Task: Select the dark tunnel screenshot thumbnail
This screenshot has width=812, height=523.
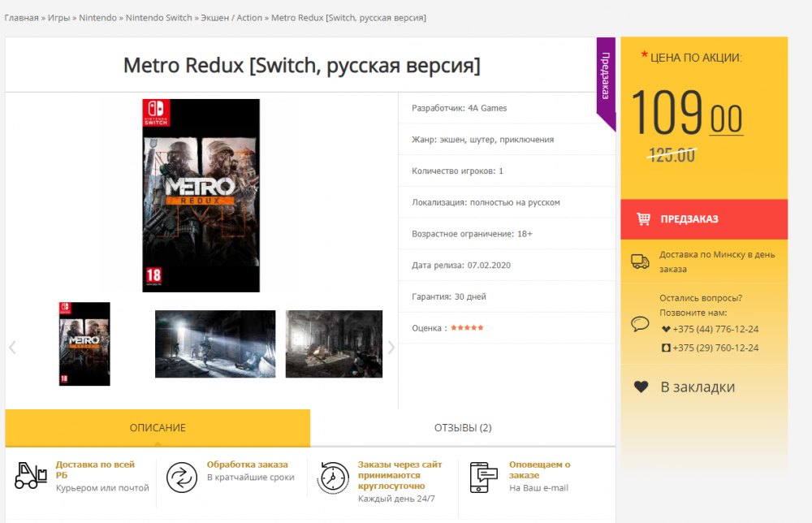Action: pos(215,344)
